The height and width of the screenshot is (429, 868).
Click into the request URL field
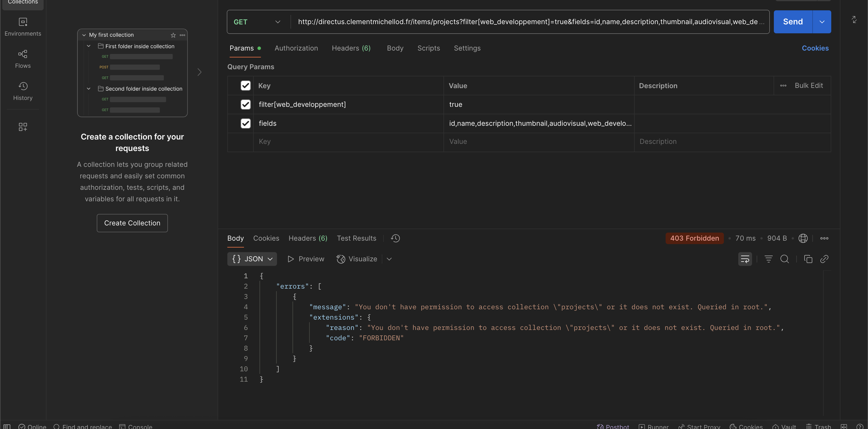pyautogui.click(x=530, y=22)
